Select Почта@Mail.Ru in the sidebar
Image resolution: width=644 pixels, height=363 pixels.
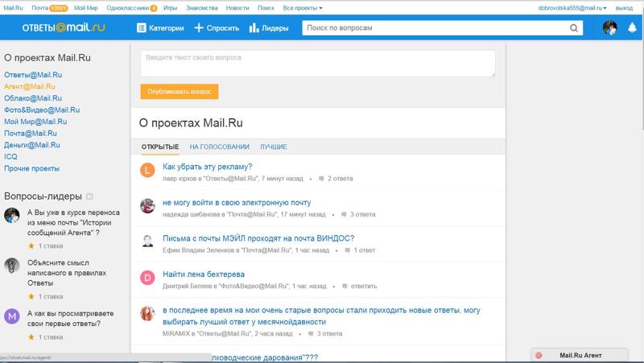(31, 134)
